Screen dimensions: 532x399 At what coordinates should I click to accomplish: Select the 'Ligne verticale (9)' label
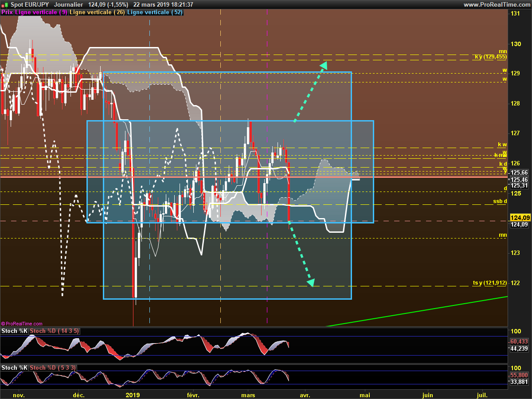pyautogui.click(x=41, y=12)
